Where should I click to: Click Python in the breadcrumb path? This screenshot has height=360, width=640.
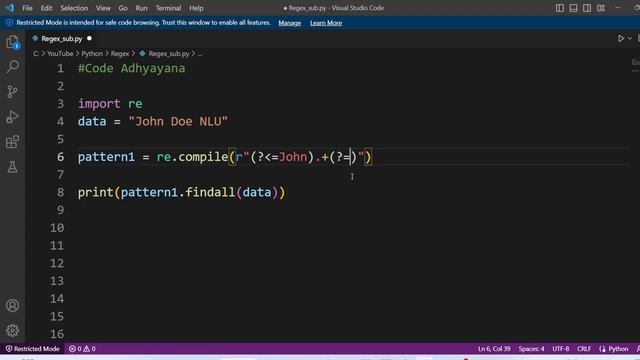pyautogui.click(x=92, y=53)
